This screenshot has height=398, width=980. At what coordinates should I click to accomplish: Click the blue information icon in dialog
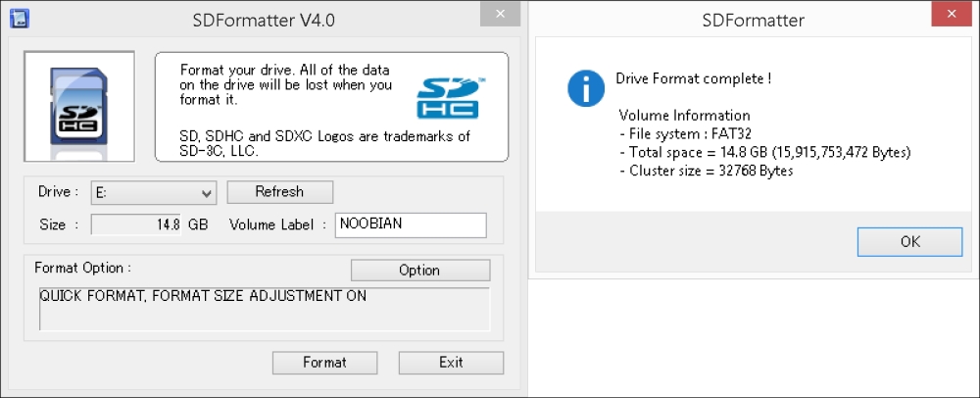click(x=586, y=88)
